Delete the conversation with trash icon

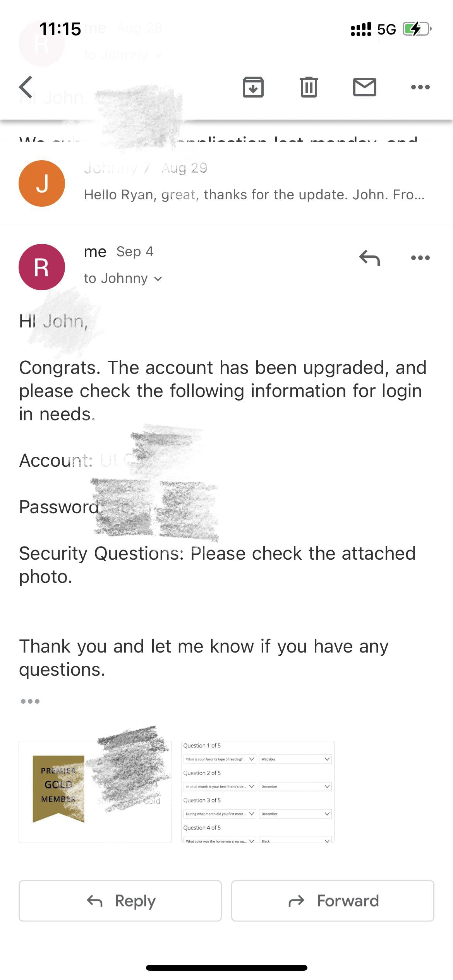(x=309, y=87)
